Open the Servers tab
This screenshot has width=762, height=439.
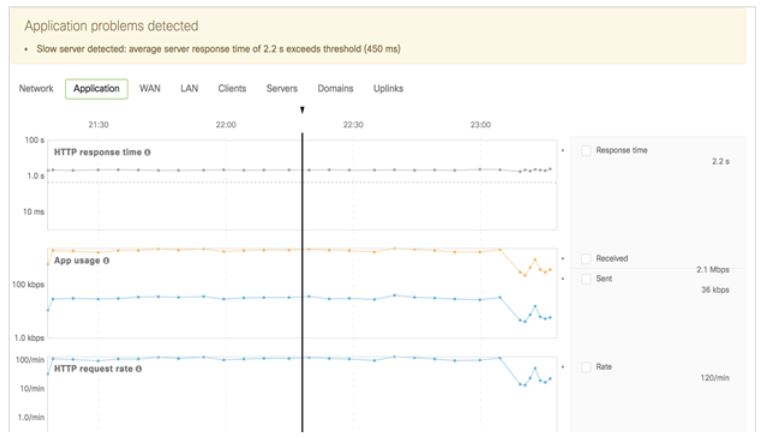pyautogui.click(x=282, y=89)
